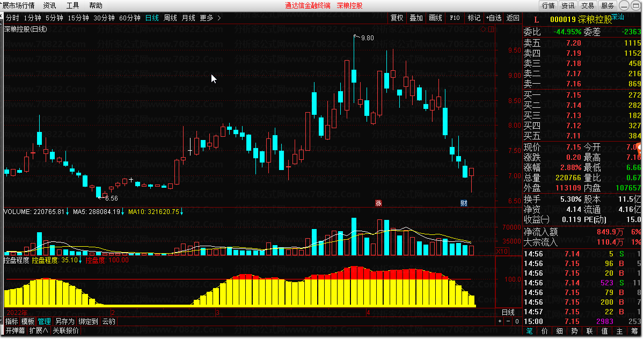Select the 势 tab in quote panel
This screenshot has width=644, height=339.
coord(575,331)
